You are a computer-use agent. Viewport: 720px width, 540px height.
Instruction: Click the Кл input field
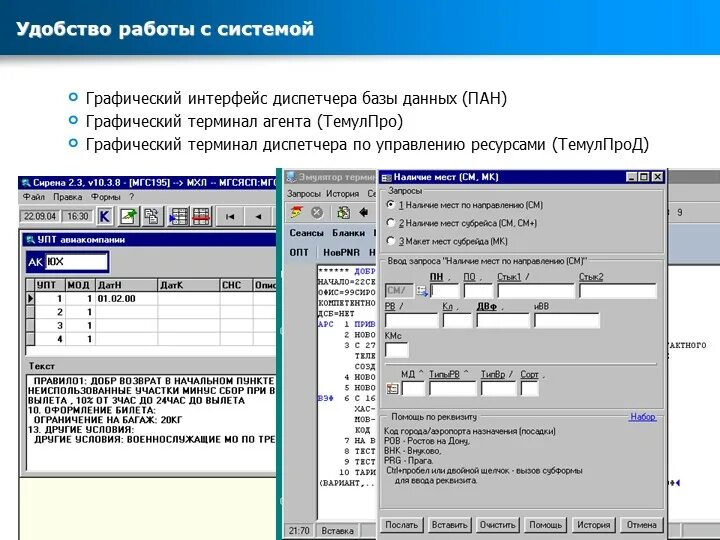(457, 320)
